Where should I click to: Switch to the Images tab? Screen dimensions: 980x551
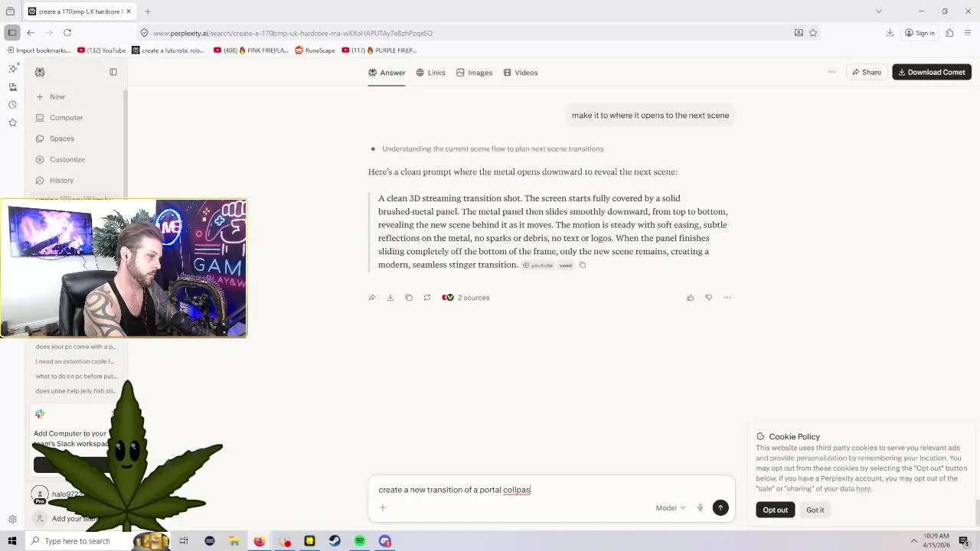pos(474,73)
